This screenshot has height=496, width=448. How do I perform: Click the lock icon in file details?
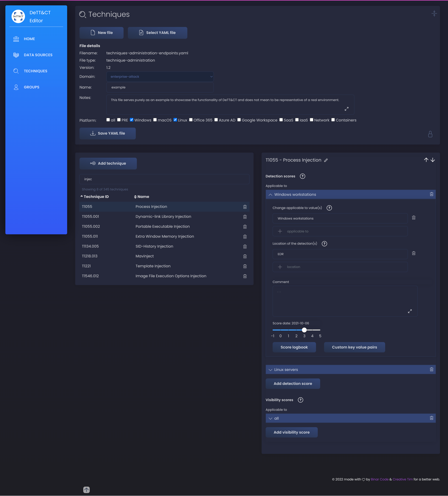(x=430, y=134)
